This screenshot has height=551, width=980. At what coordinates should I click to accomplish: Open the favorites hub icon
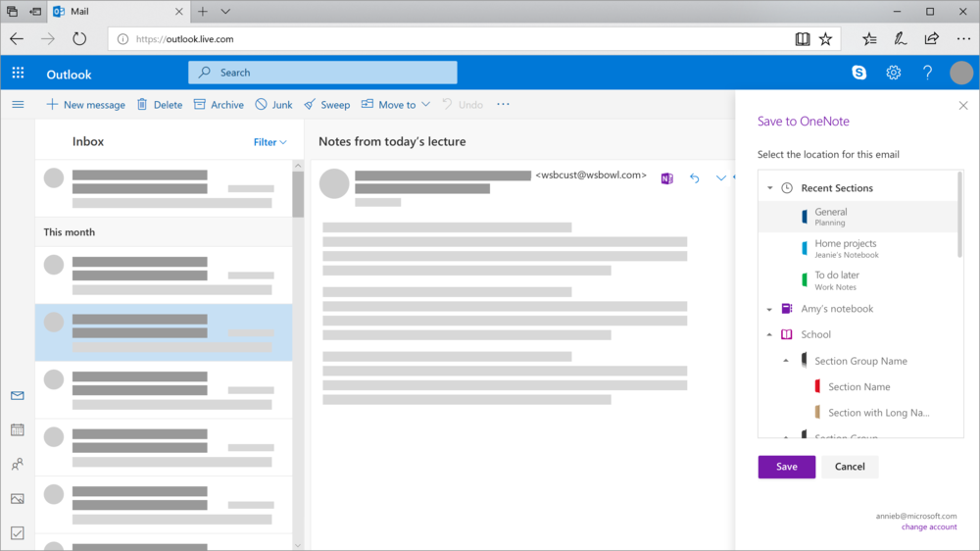(x=869, y=39)
